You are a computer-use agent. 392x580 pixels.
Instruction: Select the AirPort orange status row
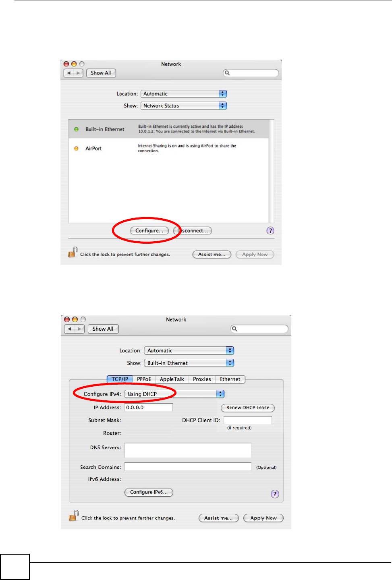click(x=168, y=148)
